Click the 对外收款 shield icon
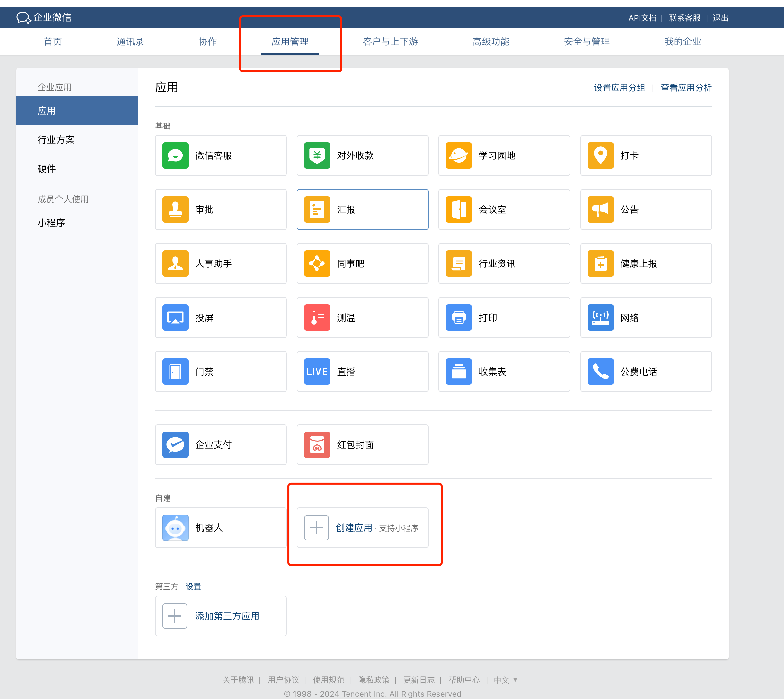 317,155
